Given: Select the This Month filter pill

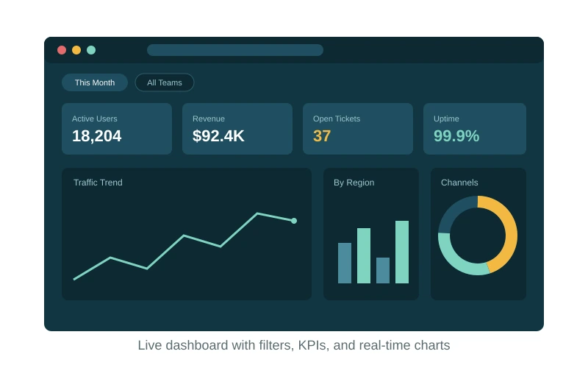Looking at the screenshot, I should (95, 82).
